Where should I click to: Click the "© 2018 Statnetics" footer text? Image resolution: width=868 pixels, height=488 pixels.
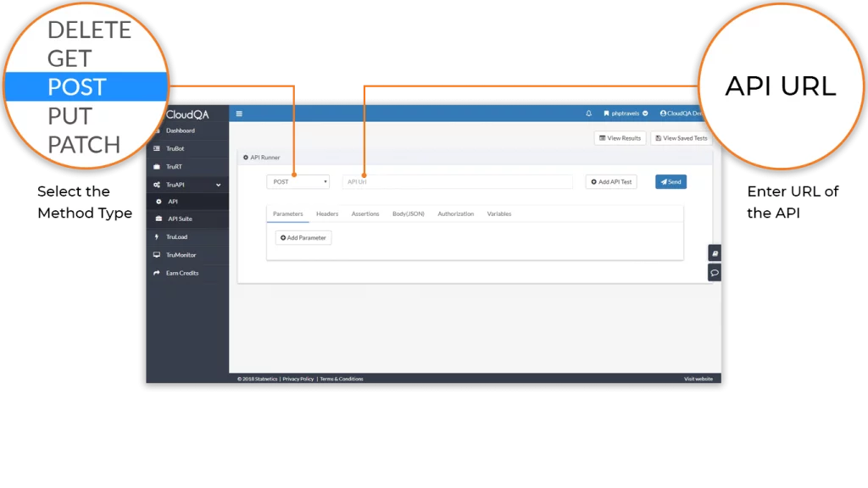[258, 379]
